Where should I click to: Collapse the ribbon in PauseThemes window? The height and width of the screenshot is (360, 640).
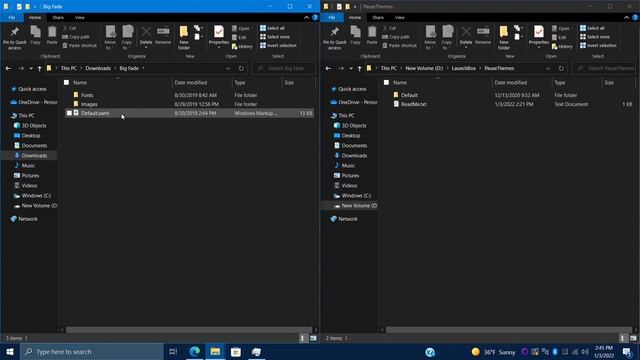click(x=627, y=18)
